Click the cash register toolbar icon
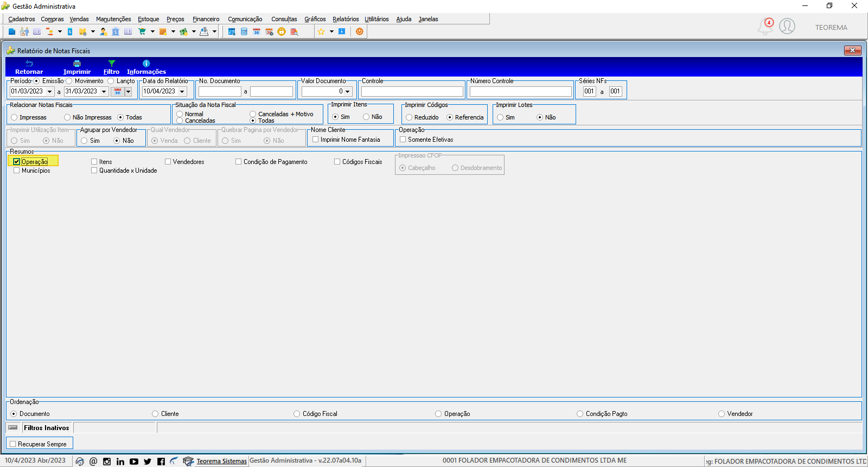This screenshot has width=868, height=467. click(x=204, y=31)
